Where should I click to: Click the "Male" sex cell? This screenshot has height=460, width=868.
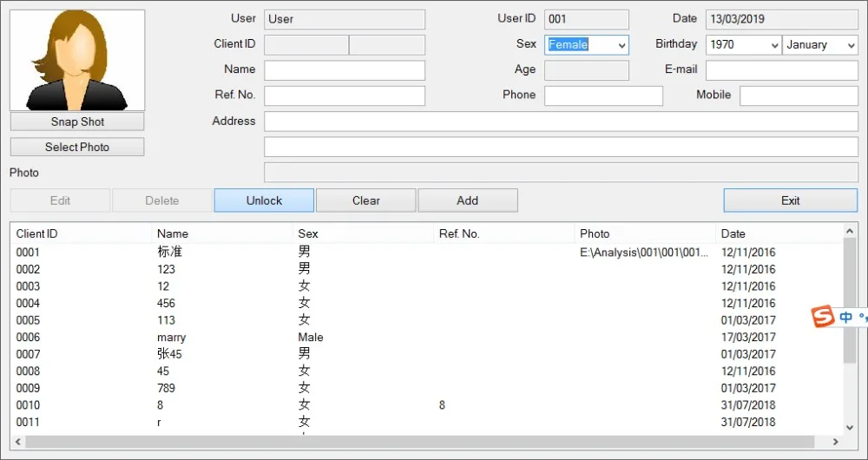[x=311, y=337]
